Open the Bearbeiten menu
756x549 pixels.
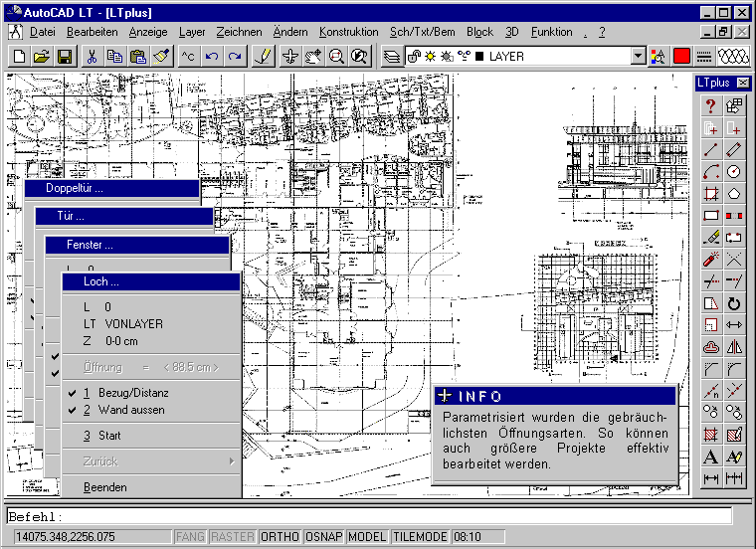coord(93,32)
